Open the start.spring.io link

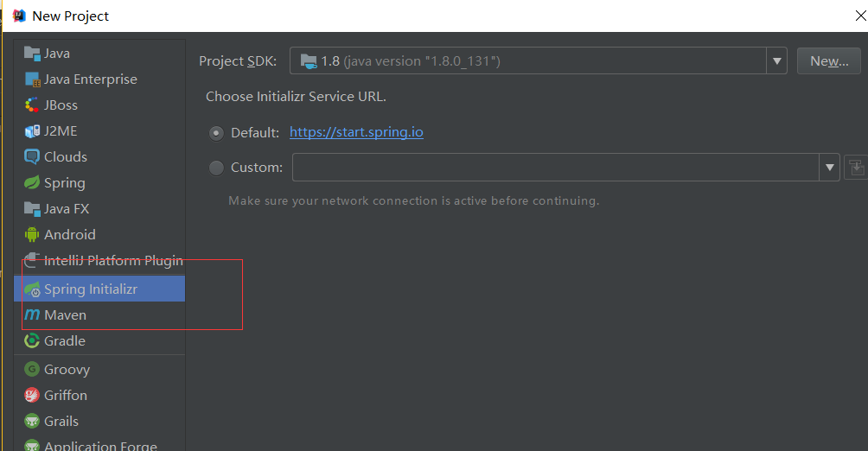click(356, 132)
